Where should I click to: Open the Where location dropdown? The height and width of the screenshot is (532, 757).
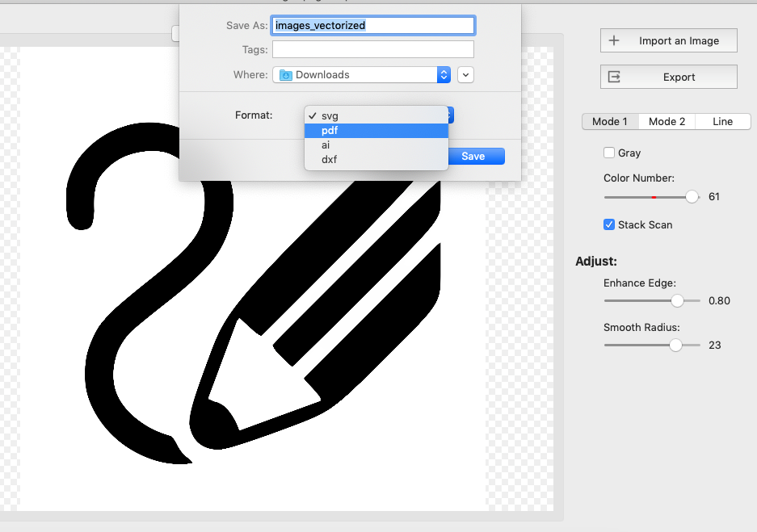click(x=362, y=75)
